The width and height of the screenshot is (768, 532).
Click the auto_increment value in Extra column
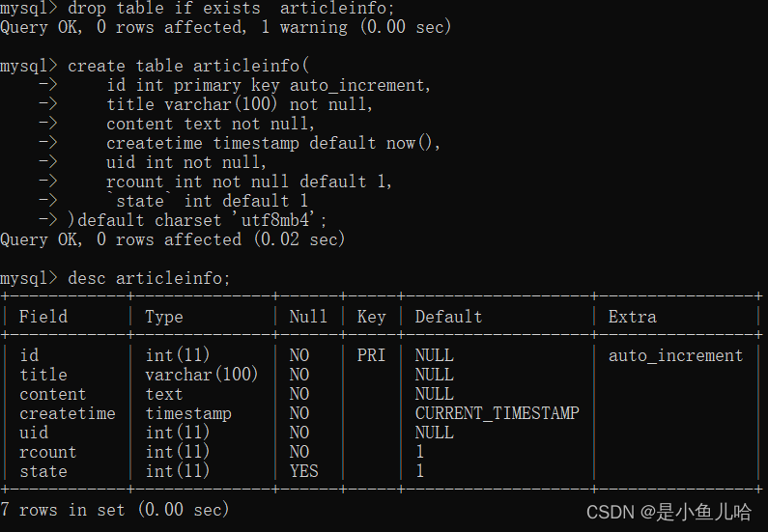(675, 355)
